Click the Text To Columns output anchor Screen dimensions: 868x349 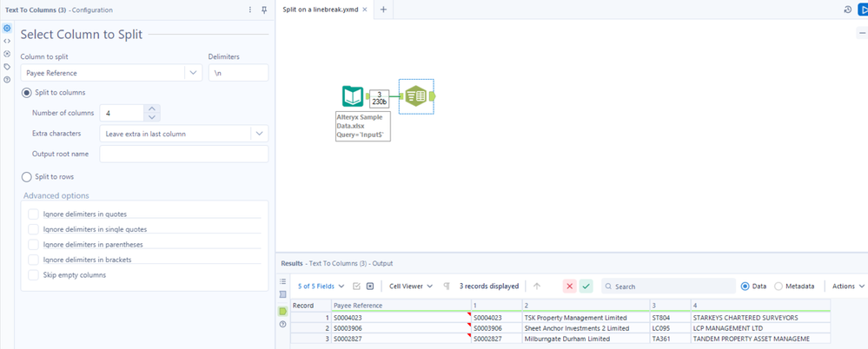click(432, 96)
